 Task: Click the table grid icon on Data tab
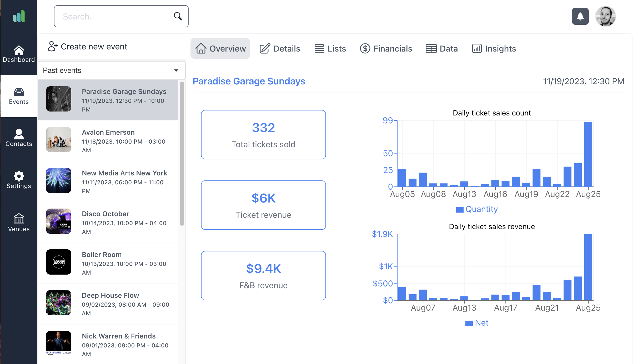coord(431,48)
